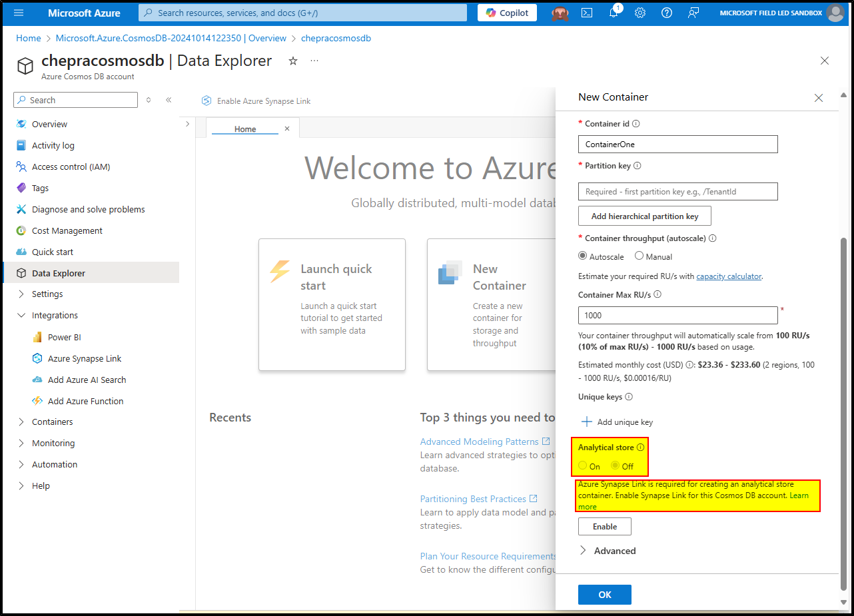Open the feedback icon in header
This screenshot has width=854, height=616.
(x=693, y=13)
